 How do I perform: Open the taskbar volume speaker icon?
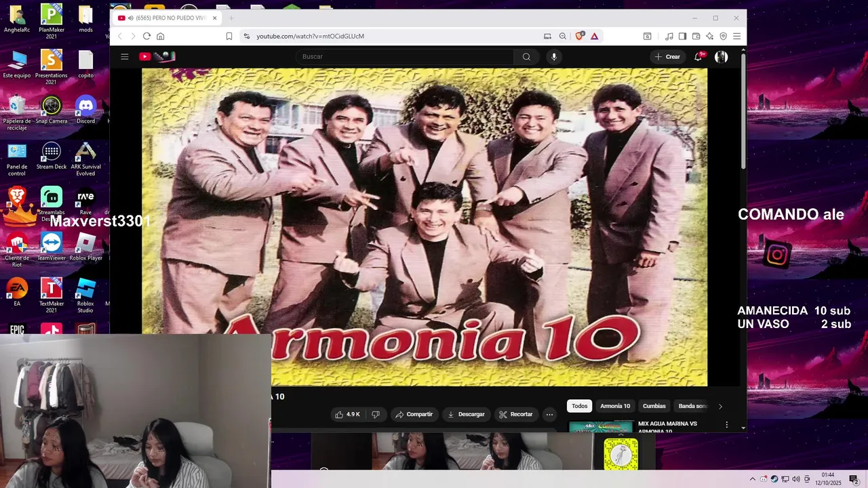click(796, 479)
